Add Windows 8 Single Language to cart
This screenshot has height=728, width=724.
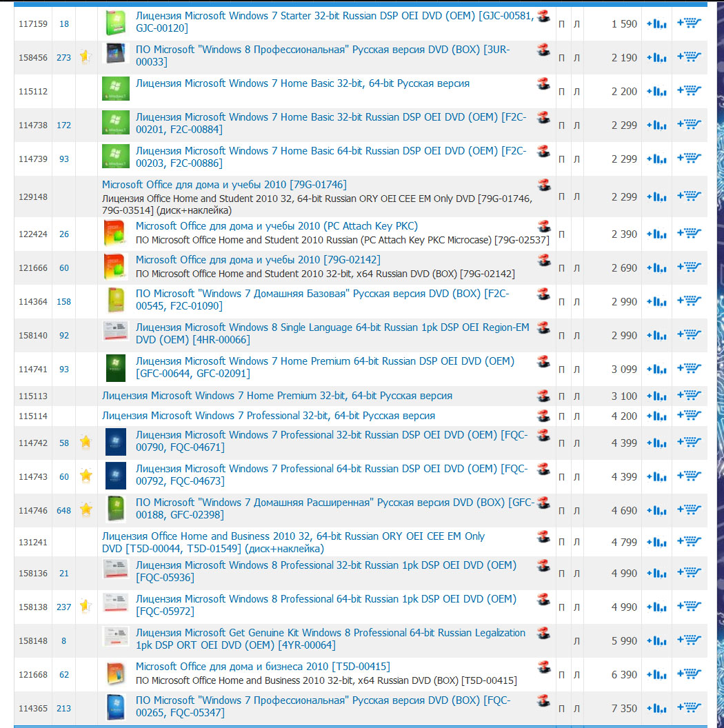click(x=689, y=334)
